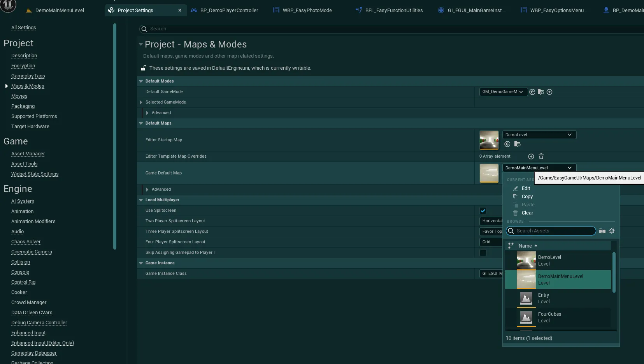The image size is (644, 364).
Task: Expand Advanced under Default Modes
Action: pyautogui.click(x=147, y=113)
